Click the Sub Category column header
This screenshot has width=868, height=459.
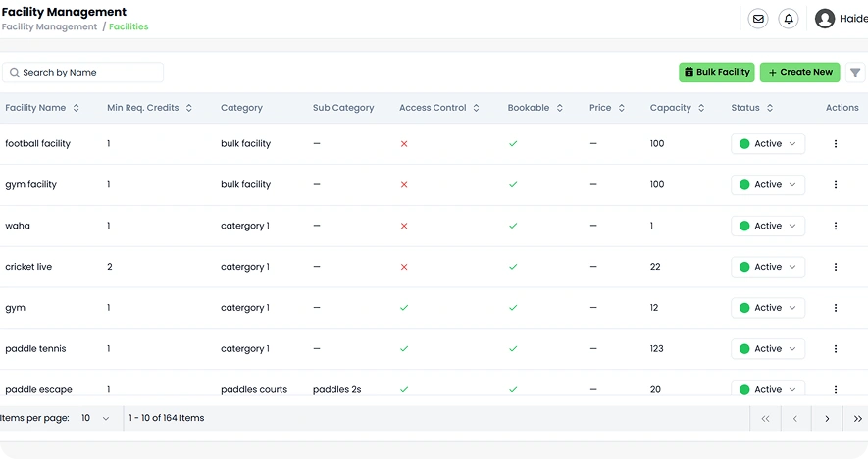click(x=343, y=108)
